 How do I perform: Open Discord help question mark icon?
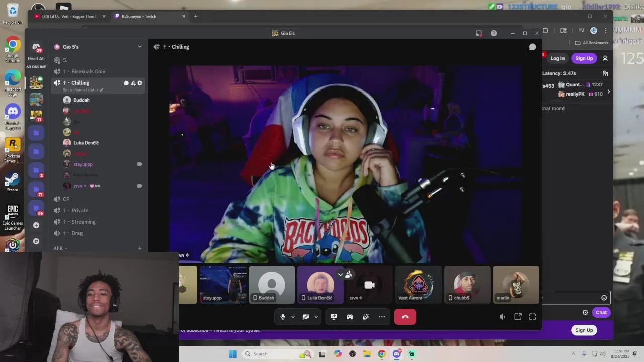point(494,33)
